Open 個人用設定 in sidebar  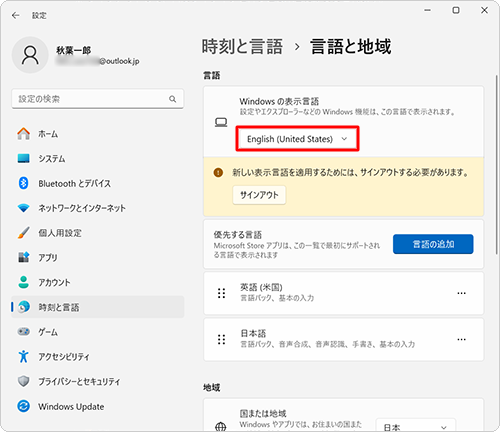(x=97, y=233)
